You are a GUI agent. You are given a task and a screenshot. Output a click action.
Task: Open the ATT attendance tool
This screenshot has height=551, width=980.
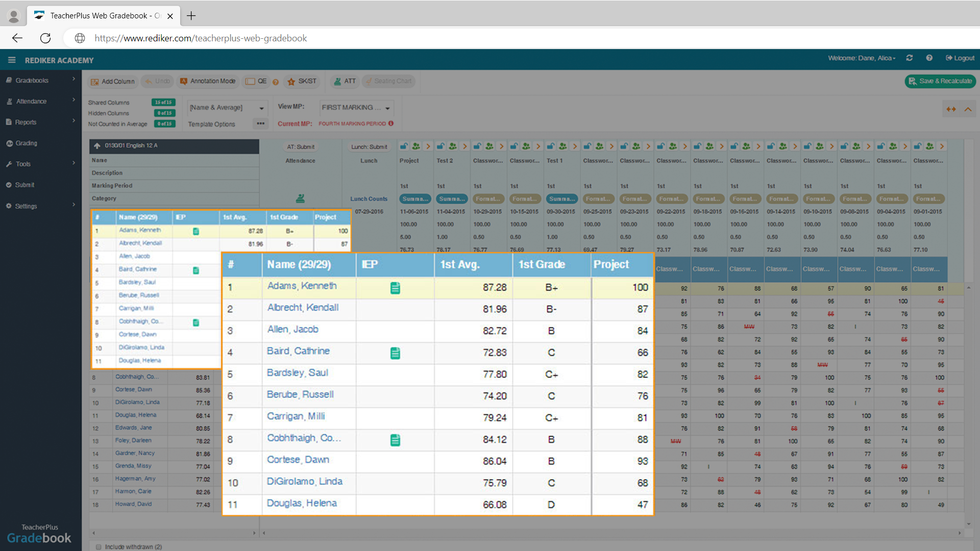pos(345,81)
